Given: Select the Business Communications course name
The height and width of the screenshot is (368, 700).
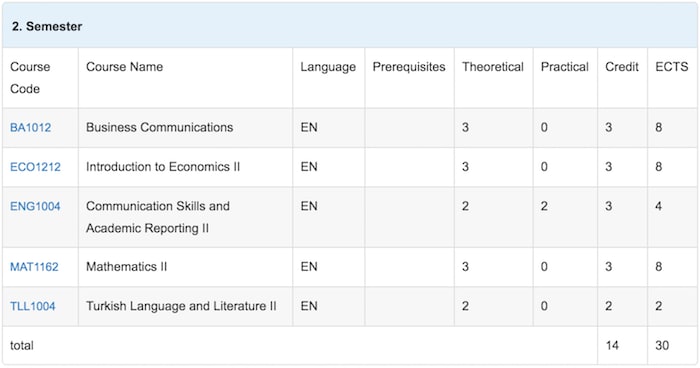Looking at the screenshot, I should (159, 128).
